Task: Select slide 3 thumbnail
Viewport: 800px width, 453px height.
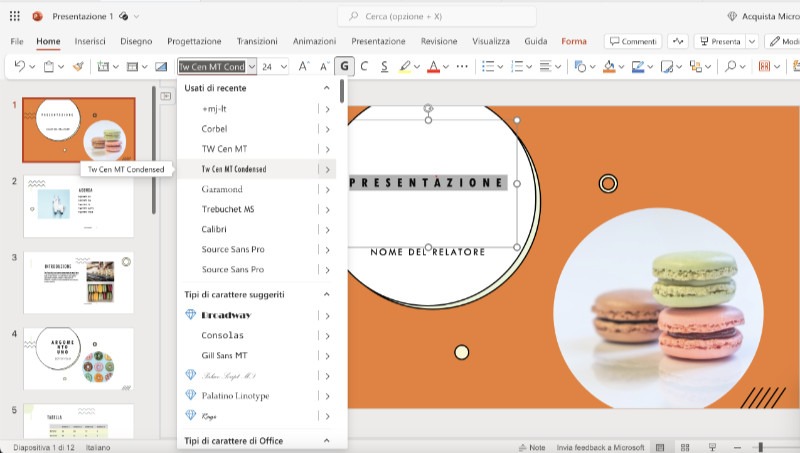Action: pyautogui.click(x=78, y=282)
